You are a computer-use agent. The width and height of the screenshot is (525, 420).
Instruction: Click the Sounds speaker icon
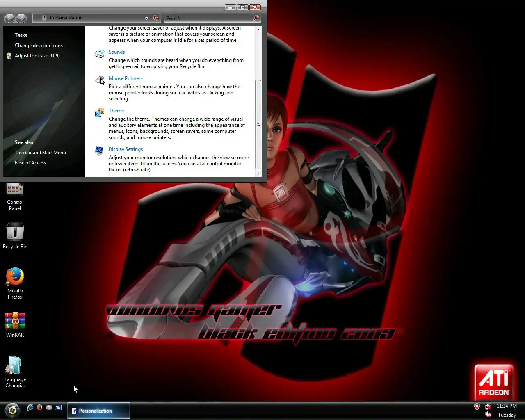[x=99, y=54]
